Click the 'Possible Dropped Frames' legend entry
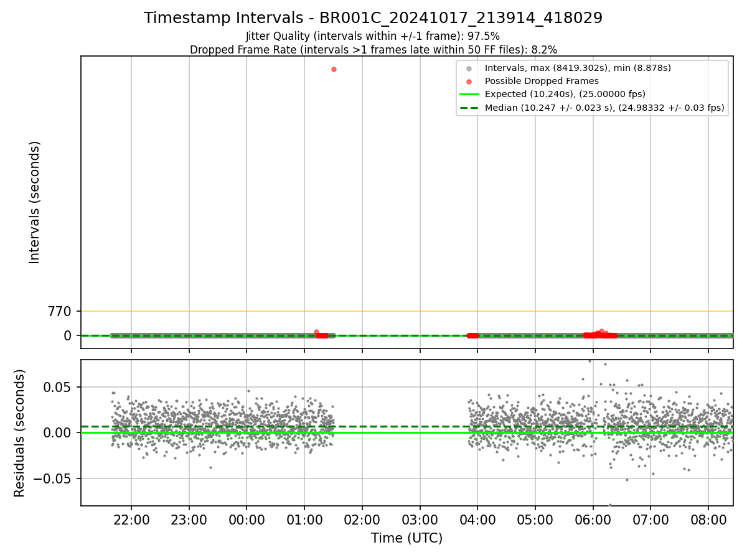Viewport: 747px width, 560px height. (542, 81)
